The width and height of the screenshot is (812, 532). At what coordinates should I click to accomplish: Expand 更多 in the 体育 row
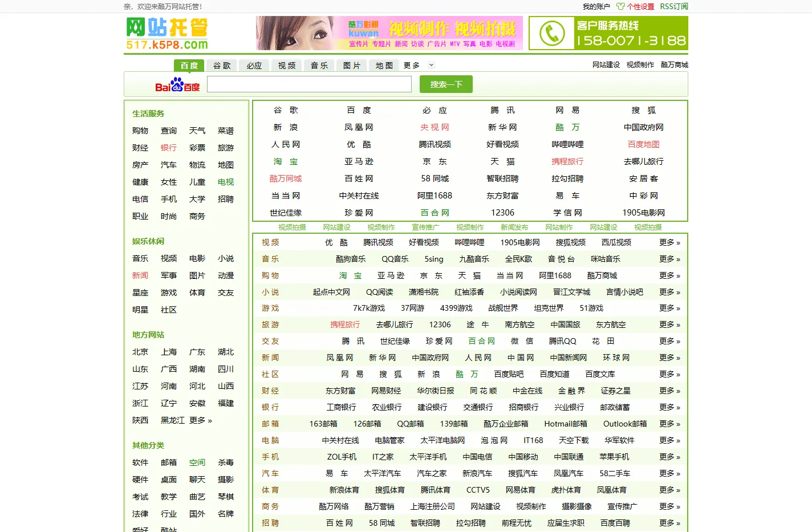click(x=670, y=490)
